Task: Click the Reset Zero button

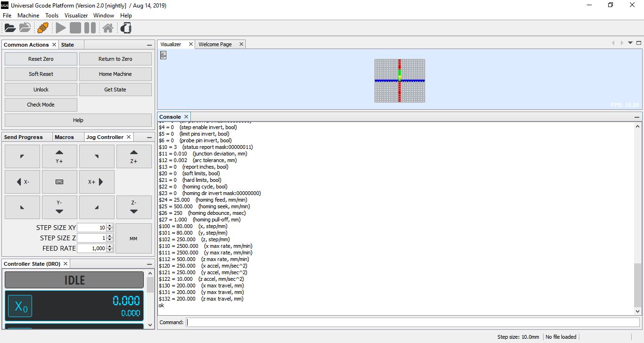Action: 41,59
